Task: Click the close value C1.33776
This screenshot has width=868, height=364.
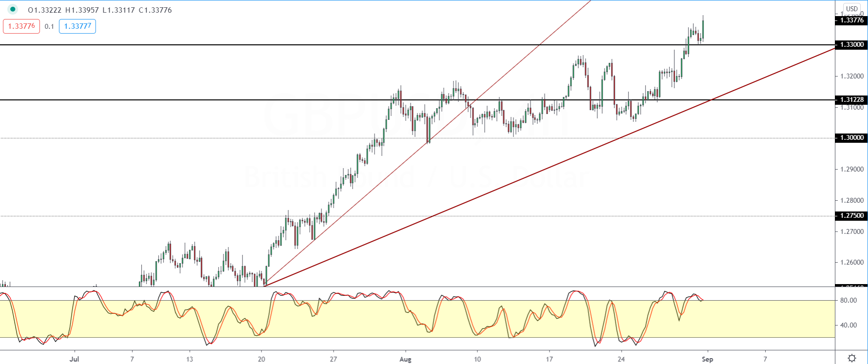Action: tap(155, 10)
